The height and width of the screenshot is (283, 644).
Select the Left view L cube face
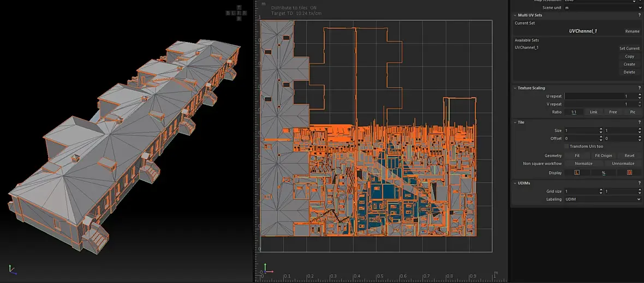[234, 13]
